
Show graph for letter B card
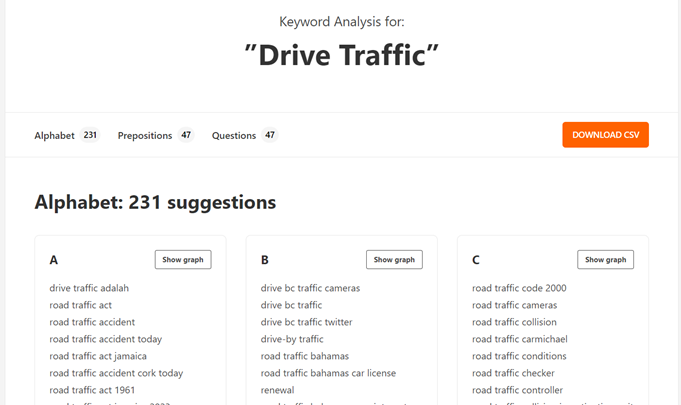pos(394,260)
